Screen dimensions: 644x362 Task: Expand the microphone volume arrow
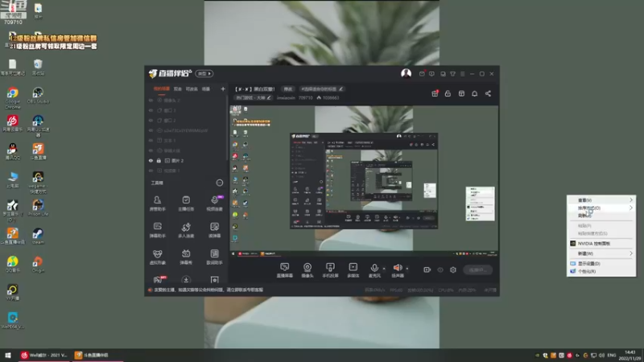pyautogui.click(x=384, y=269)
